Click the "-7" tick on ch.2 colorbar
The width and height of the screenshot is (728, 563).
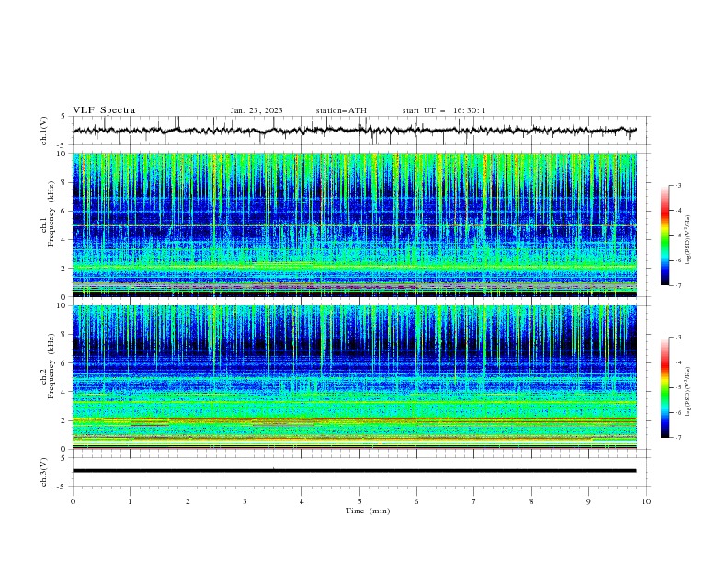678,438
